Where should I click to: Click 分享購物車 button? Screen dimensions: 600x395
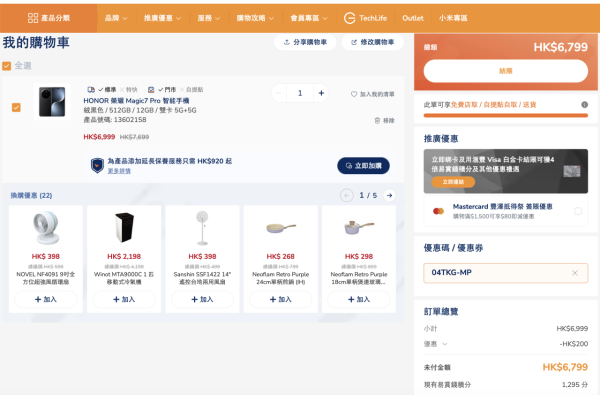pos(305,42)
